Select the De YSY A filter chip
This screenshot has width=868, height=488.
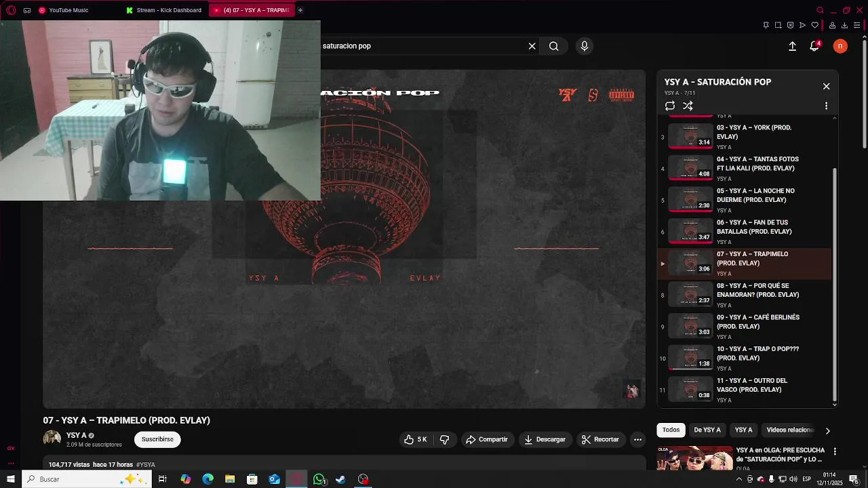click(x=707, y=430)
